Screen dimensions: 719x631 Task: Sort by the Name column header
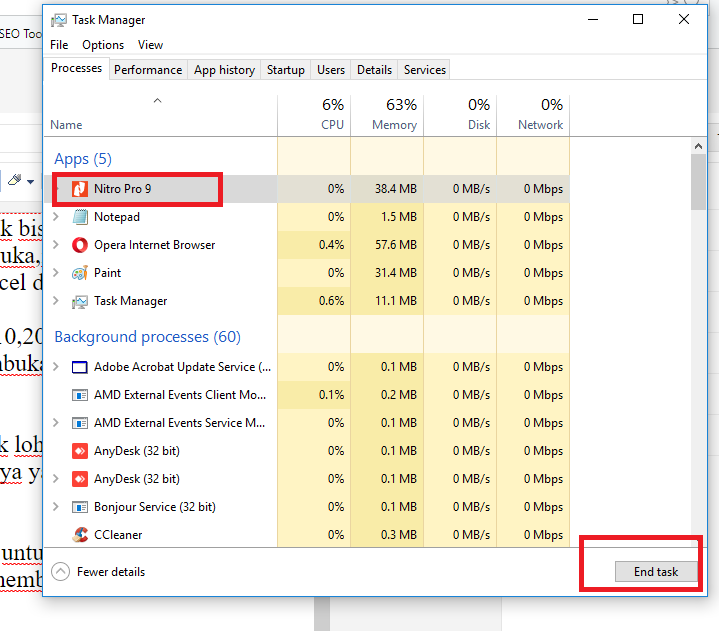[x=160, y=116]
